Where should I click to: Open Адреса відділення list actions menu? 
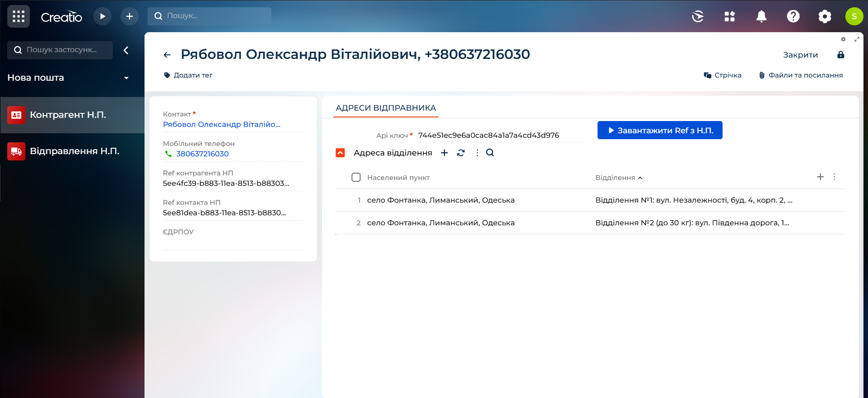click(x=477, y=153)
